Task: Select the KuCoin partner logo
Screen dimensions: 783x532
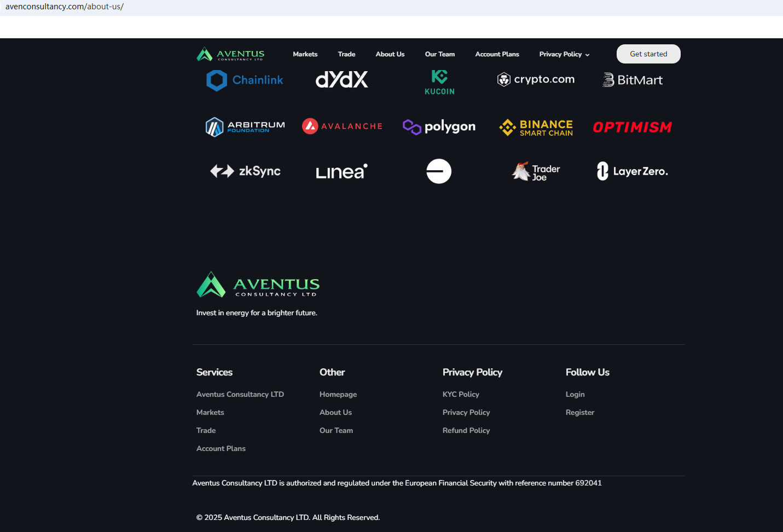Action: coord(439,82)
